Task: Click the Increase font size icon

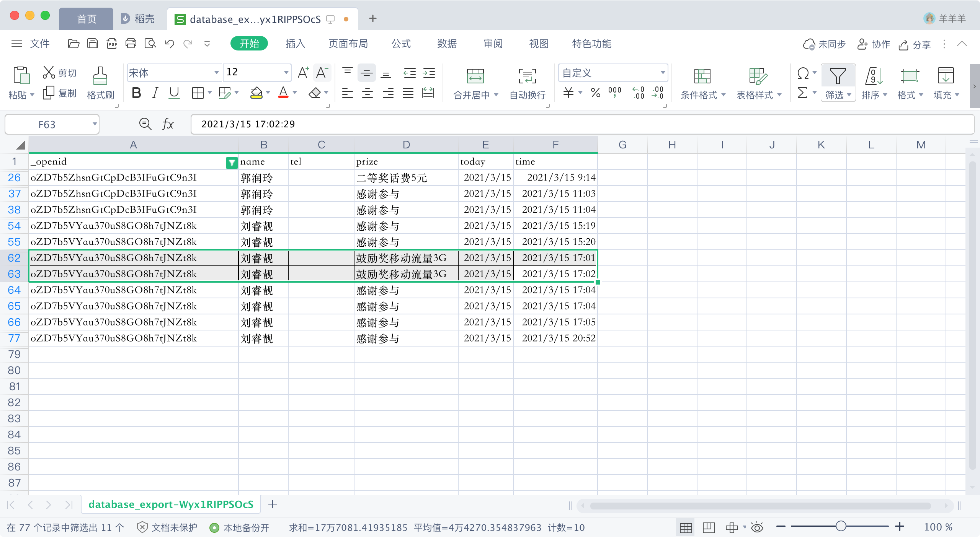Action: pyautogui.click(x=303, y=73)
